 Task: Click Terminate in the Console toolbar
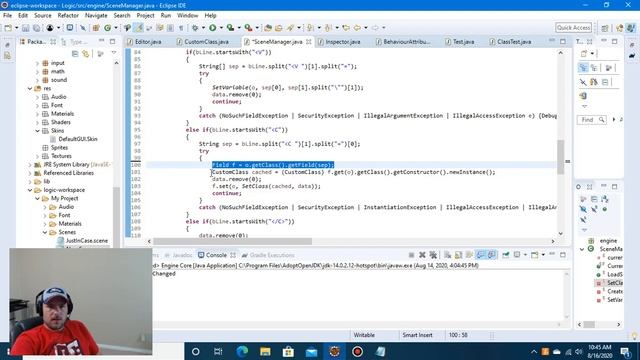[x=411, y=255]
